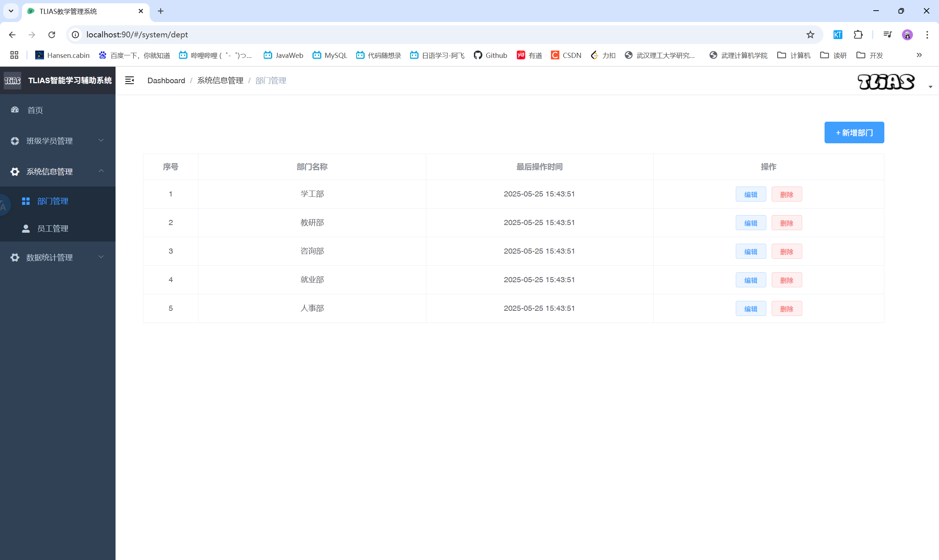The height and width of the screenshot is (560, 939).
Task: View site information icon in address bar
Action: click(x=76, y=35)
